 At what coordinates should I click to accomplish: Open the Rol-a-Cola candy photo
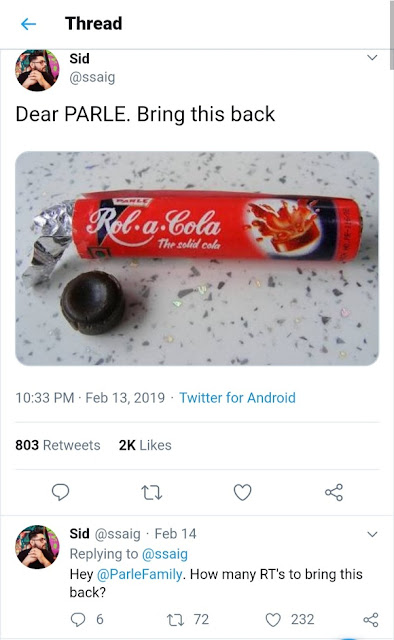pos(197,258)
